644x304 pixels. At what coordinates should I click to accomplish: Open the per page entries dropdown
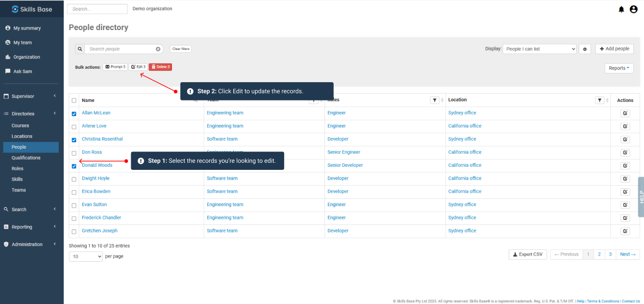click(86, 257)
